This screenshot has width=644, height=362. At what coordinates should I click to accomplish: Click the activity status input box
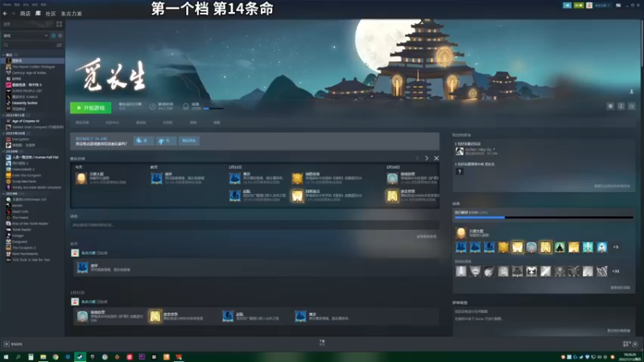pyautogui.click(x=254, y=225)
